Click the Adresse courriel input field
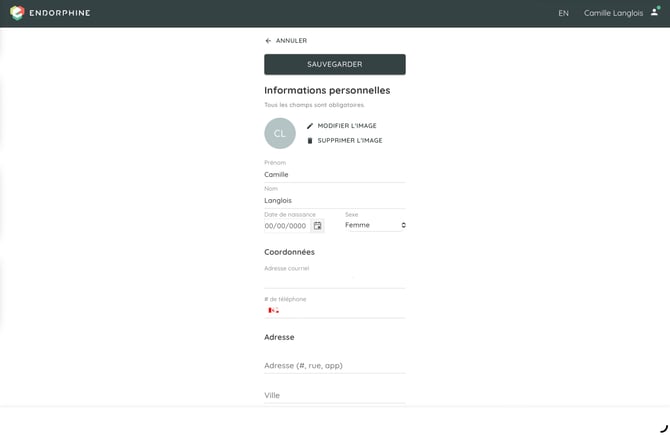The width and height of the screenshot is (670, 435). [335, 280]
